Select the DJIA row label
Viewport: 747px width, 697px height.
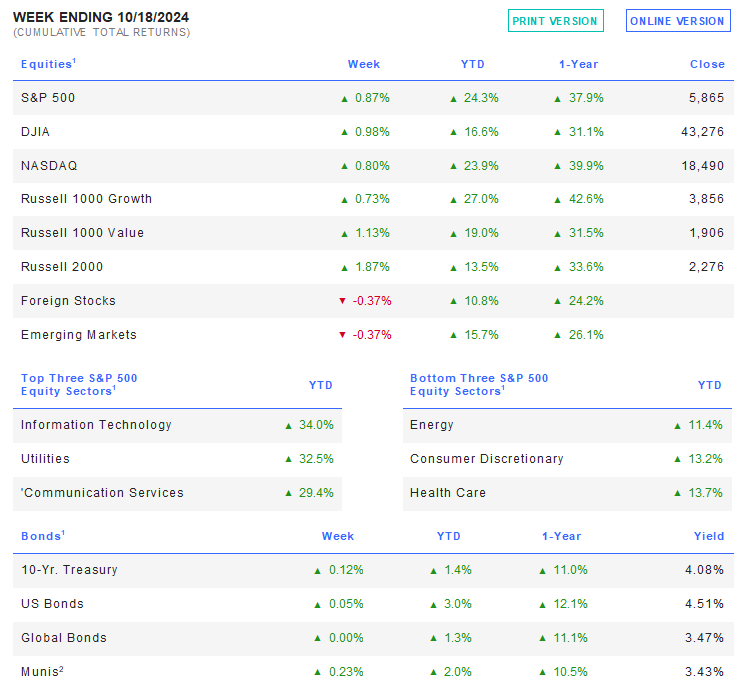(35, 131)
